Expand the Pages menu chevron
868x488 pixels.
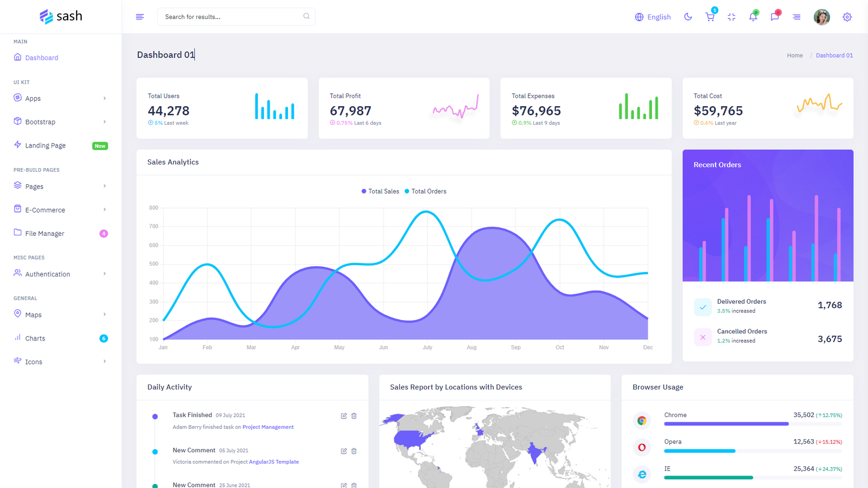pos(105,186)
